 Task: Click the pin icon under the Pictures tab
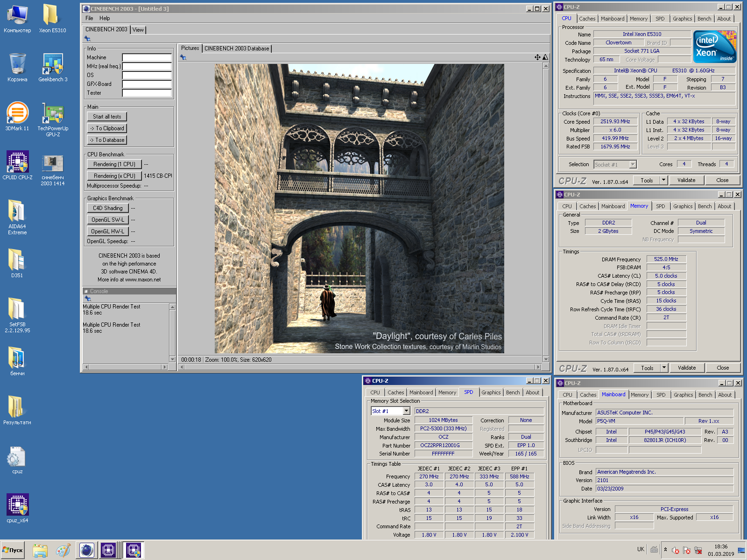(x=183, y=57)
